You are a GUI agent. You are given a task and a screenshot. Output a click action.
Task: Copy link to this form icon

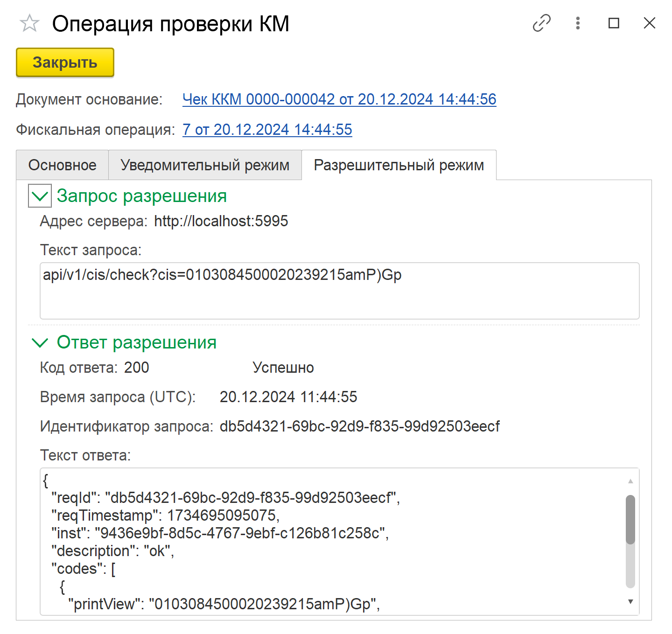point(542,23)
